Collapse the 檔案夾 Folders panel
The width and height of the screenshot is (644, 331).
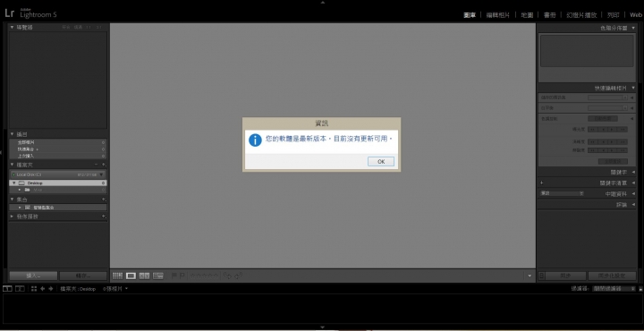coord(12,165)
